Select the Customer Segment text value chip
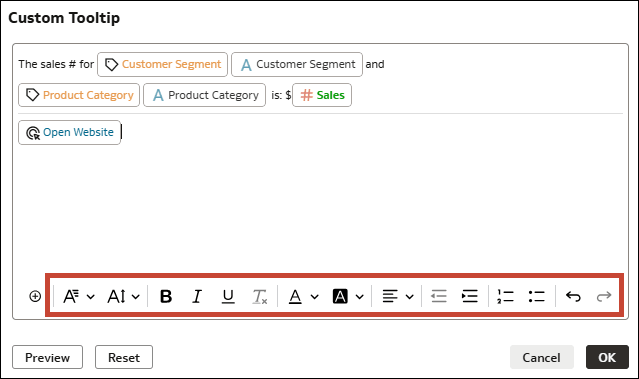Image resolution: width=639 pixels, height=379 pixels. 297,64
